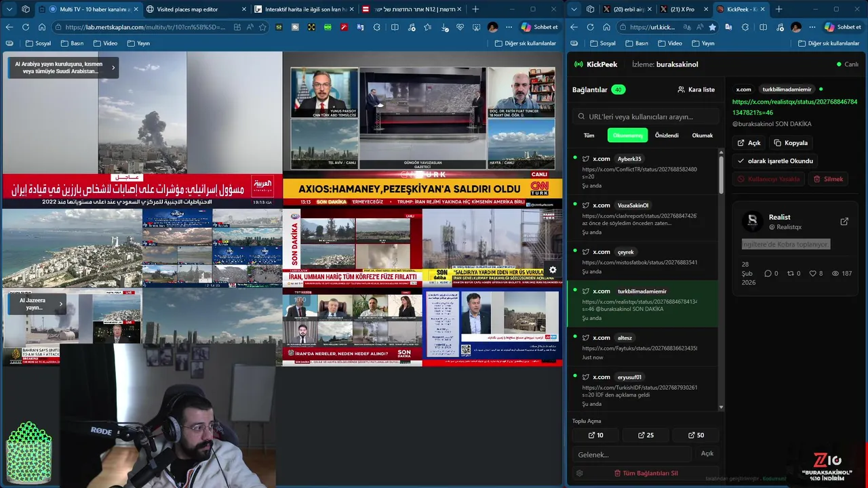Click the tweet reply comment icon
Viewport: 868px width, 488px height.
click(x=768, y=273)
